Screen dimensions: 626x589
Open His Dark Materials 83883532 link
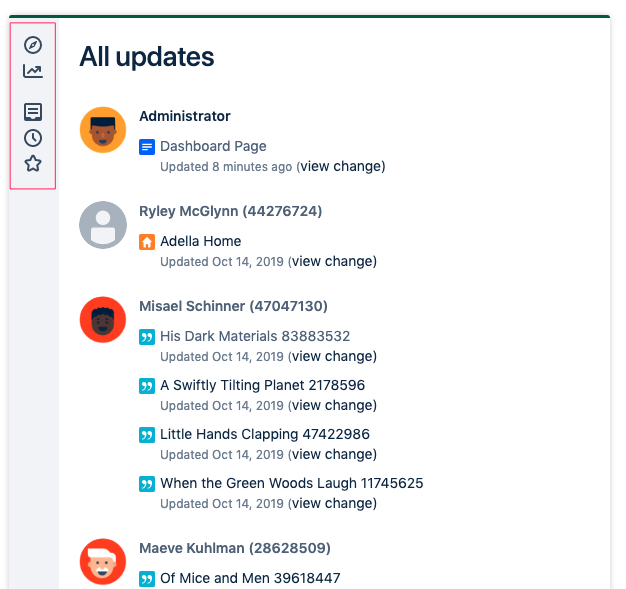pyautogui.click(x=255, y=336)
